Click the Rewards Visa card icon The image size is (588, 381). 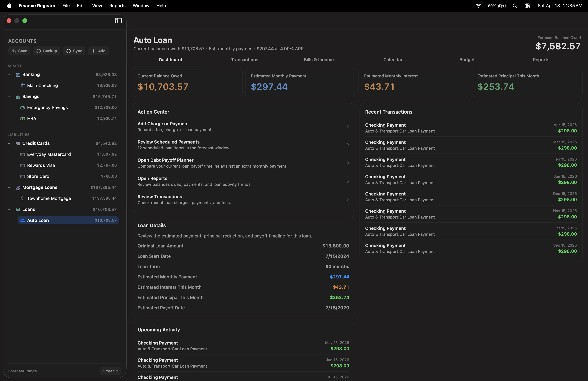(23, 165)
